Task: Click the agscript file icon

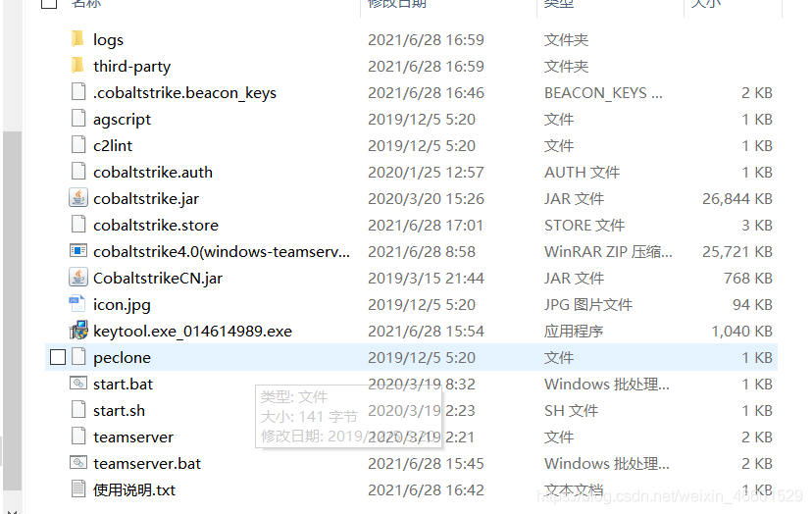Action: click(x=78, y=118)
